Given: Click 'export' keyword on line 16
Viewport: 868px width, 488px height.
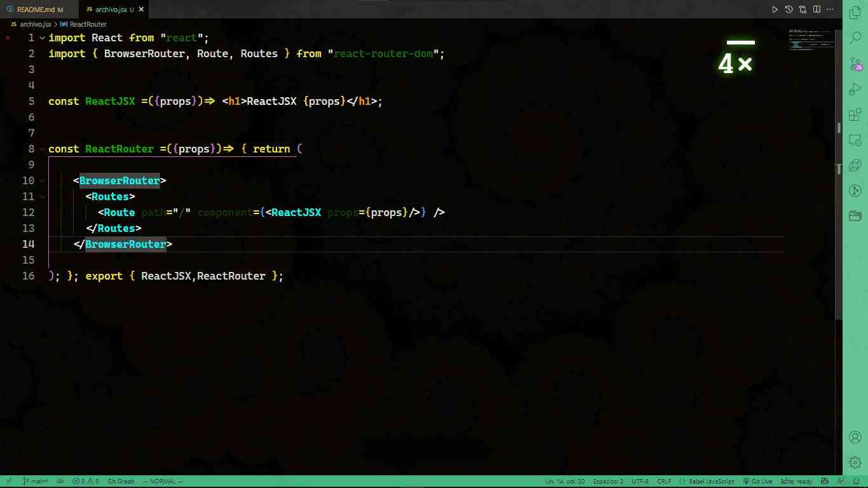Looking at the screenshot, I should [x=104, y=276].
